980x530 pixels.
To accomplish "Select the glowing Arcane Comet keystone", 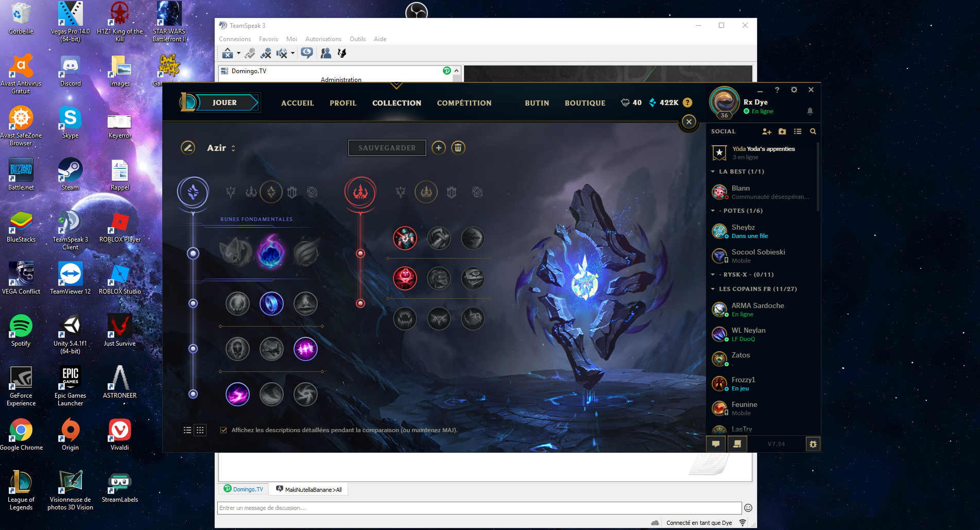I will [x=271, y=251].
